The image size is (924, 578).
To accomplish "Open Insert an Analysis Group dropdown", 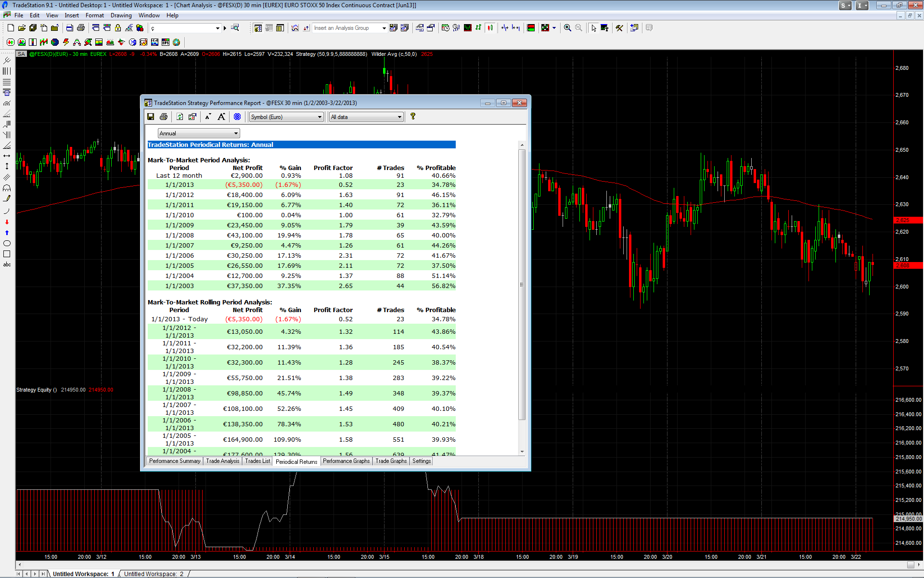I will (x=384, y=28).
